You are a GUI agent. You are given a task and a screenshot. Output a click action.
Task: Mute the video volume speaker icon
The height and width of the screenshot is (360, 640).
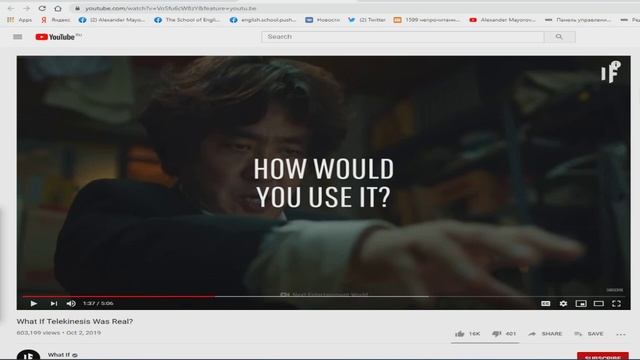point(71,303)
